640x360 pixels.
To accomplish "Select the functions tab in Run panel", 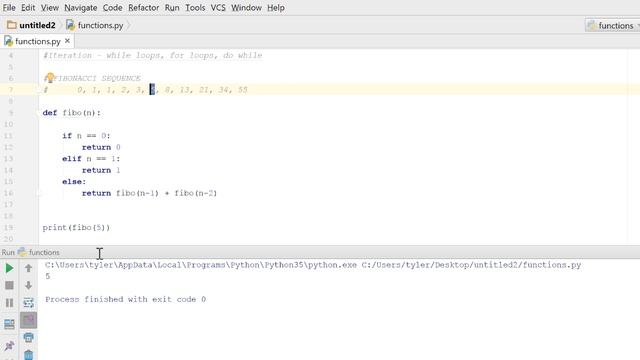I will point(39,252).
